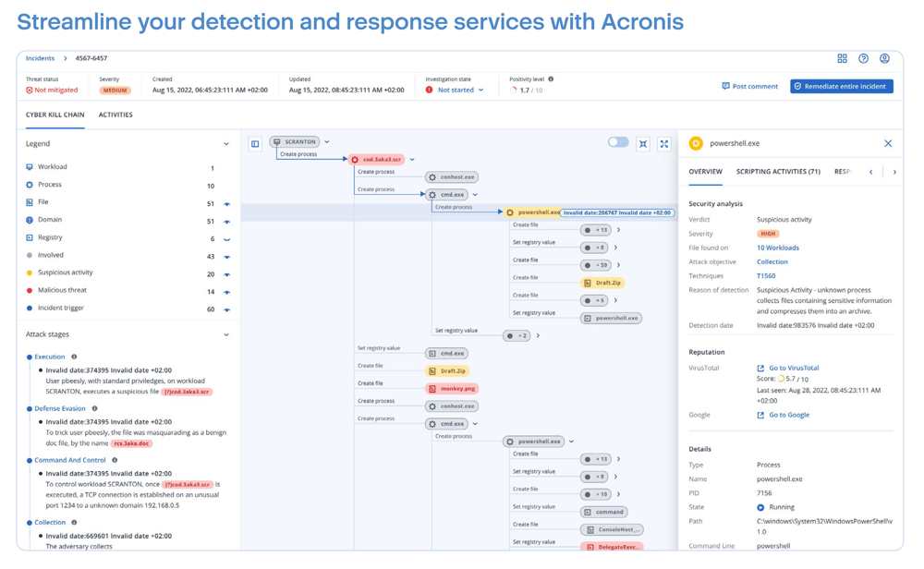
Task: Select the +10 grouped nodes pill
Action: pos(596,494)
